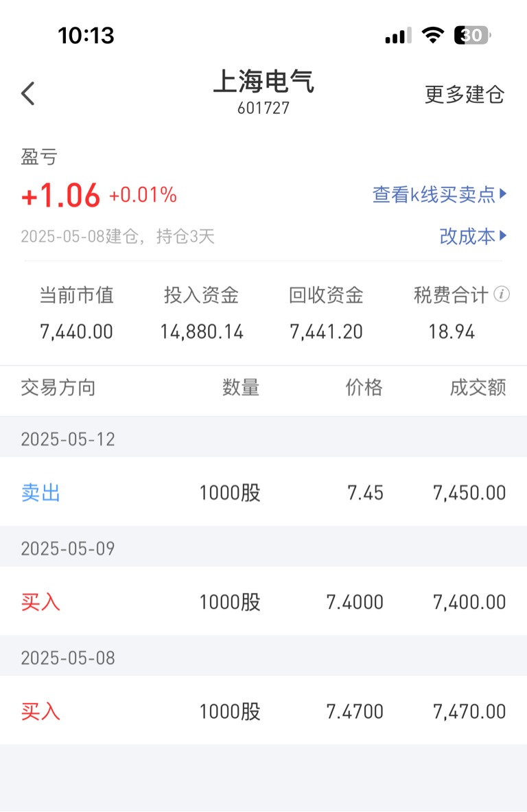
Task: Open 查看k线买卖点 link
Action: (x=440, y=195)
